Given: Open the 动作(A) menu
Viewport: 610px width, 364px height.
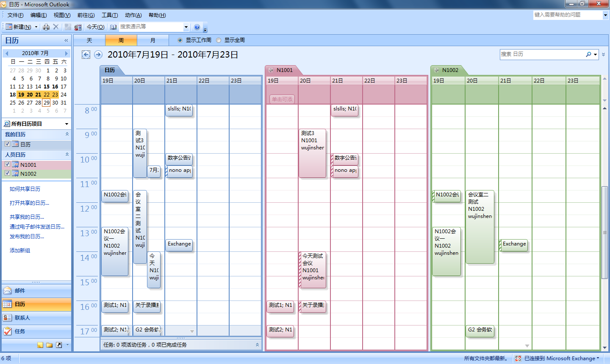Looking at the screenshot, I should pyautogui.click(x=133, y=15).
